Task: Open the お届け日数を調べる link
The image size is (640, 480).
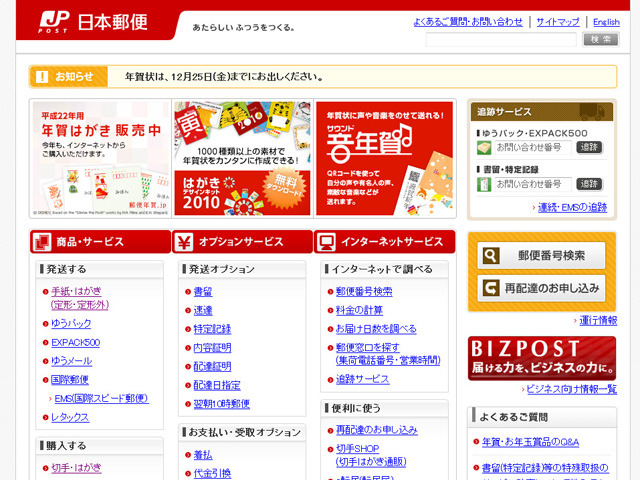Action: click(376, 329)
